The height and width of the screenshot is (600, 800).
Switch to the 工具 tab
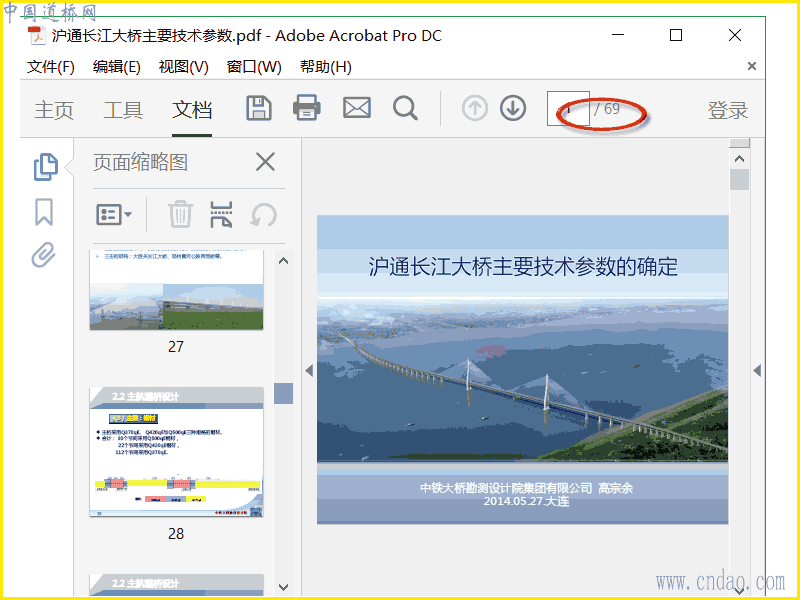click(x=123, y=110)
